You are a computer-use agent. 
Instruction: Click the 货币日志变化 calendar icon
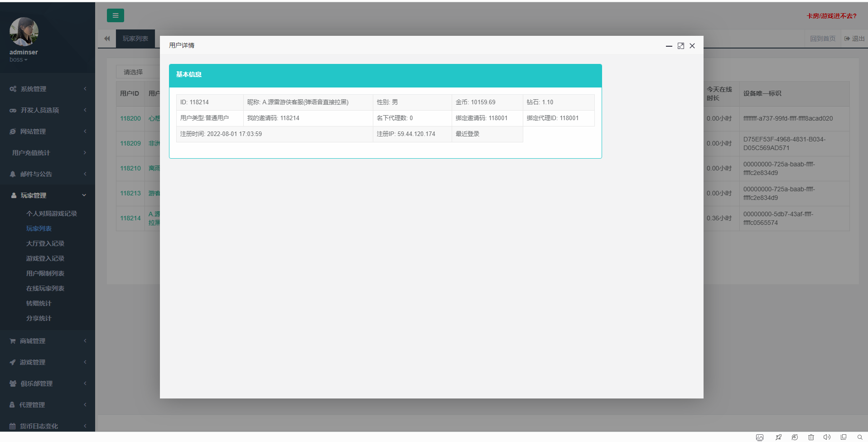13,426
